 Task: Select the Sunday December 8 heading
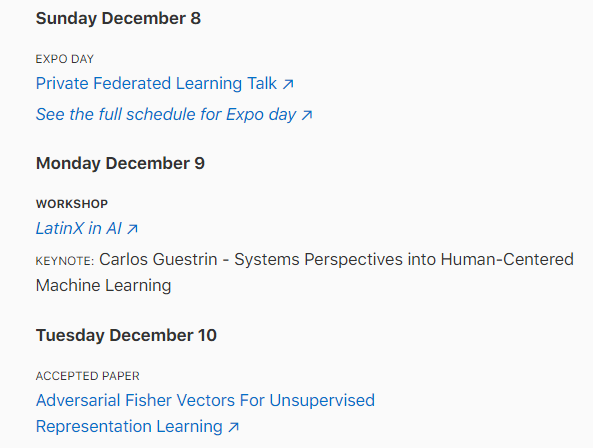tap(118, 19)
